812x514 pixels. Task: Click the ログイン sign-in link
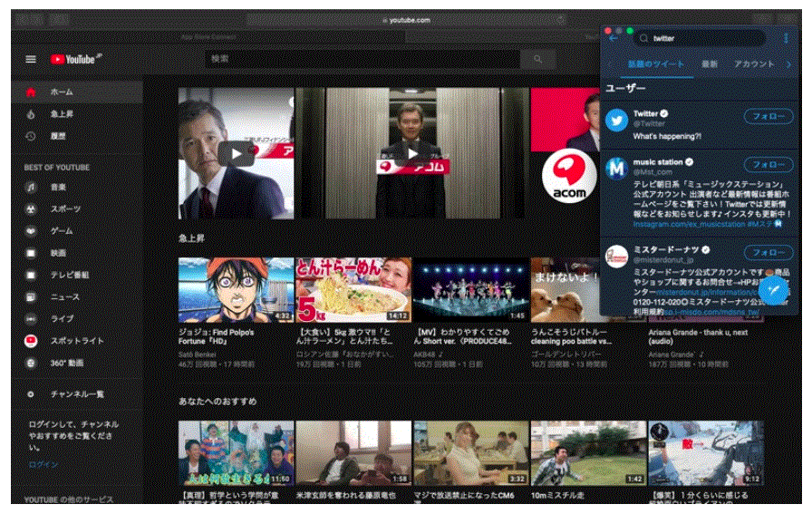point(43,465)
